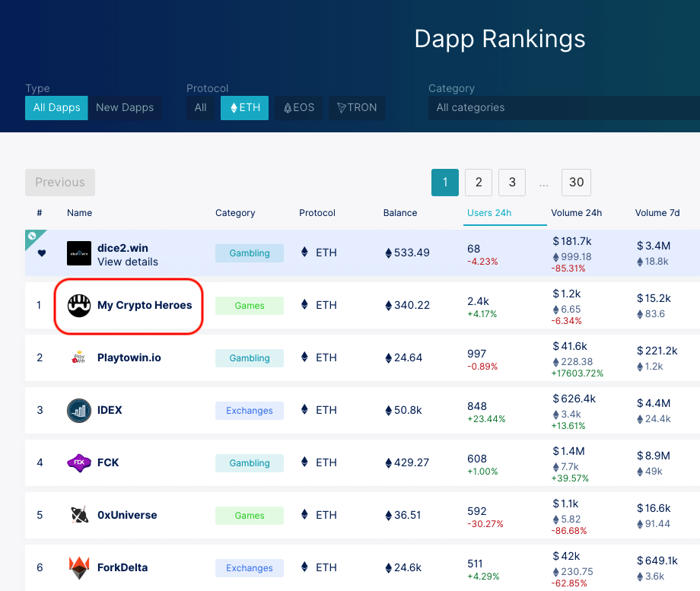Click the Ethereum icon in My Crypto Heroes Protocol cell

point(304,304)
